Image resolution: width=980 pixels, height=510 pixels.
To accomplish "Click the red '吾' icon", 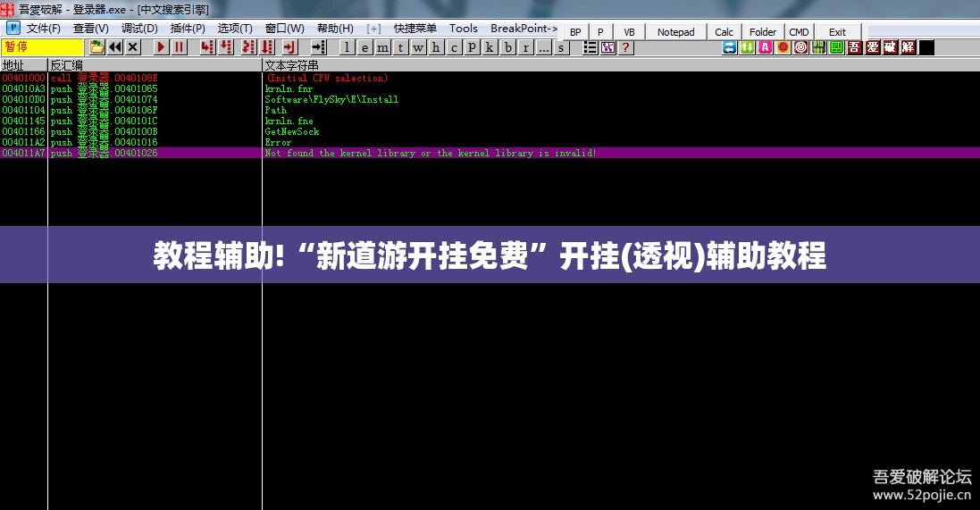I will pos(854,47).
